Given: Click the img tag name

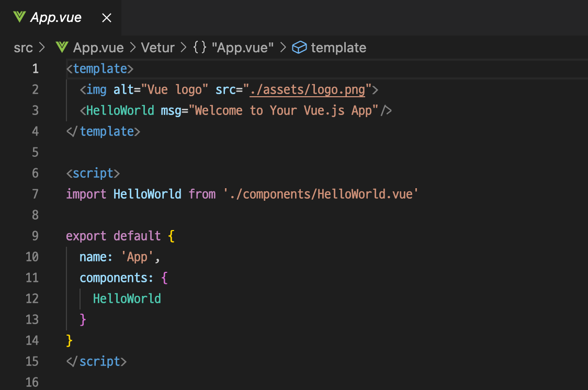Looking at the screenshot, I should click(96, 90).
